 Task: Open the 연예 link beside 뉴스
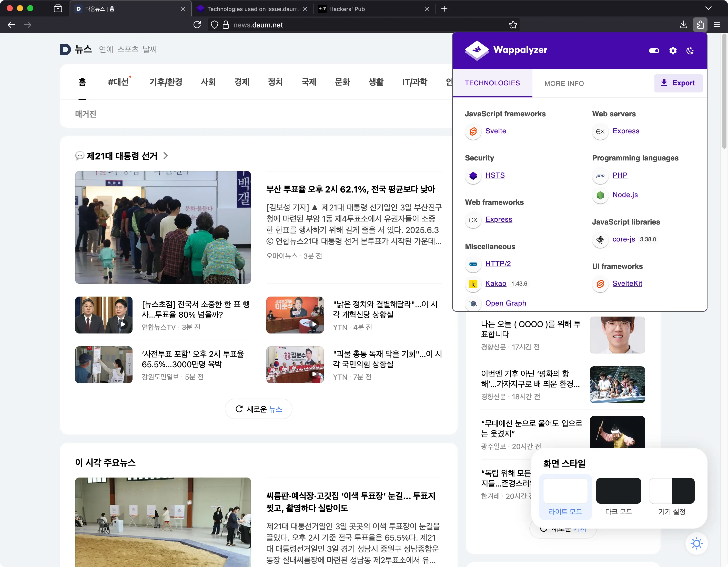[106, 50]
